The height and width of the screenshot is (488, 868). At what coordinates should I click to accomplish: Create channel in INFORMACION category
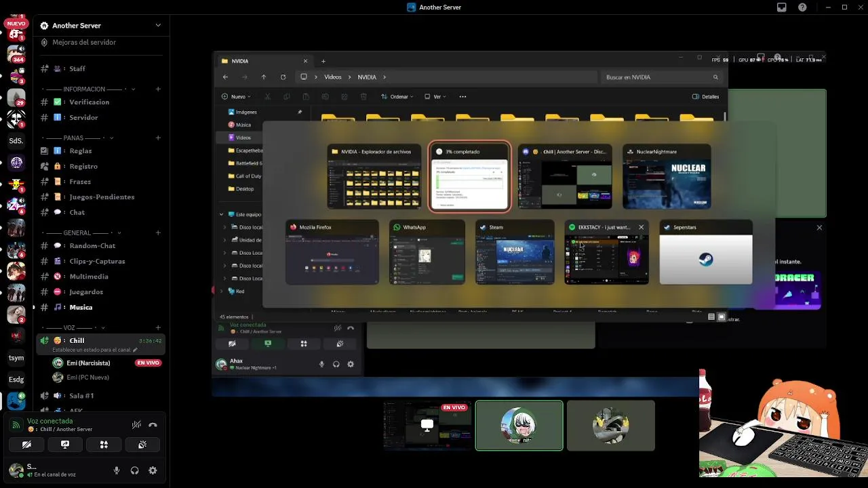pos(158,89)
